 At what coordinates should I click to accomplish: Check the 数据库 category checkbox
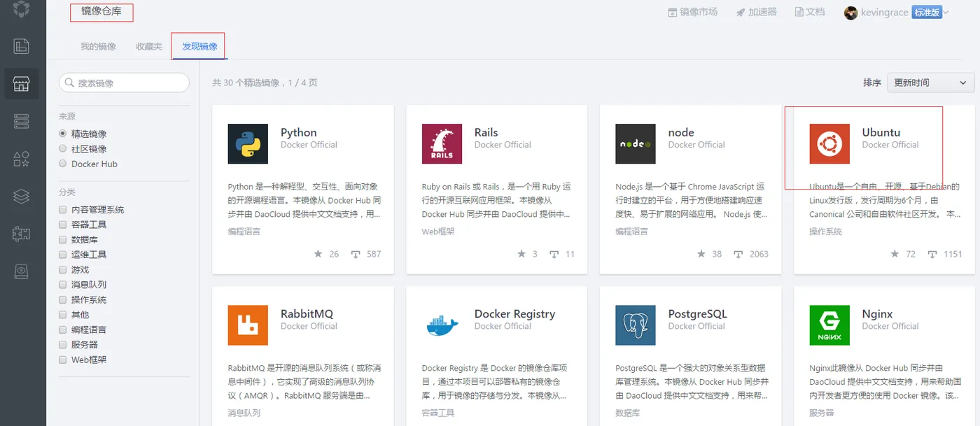[x=63, y=240]
